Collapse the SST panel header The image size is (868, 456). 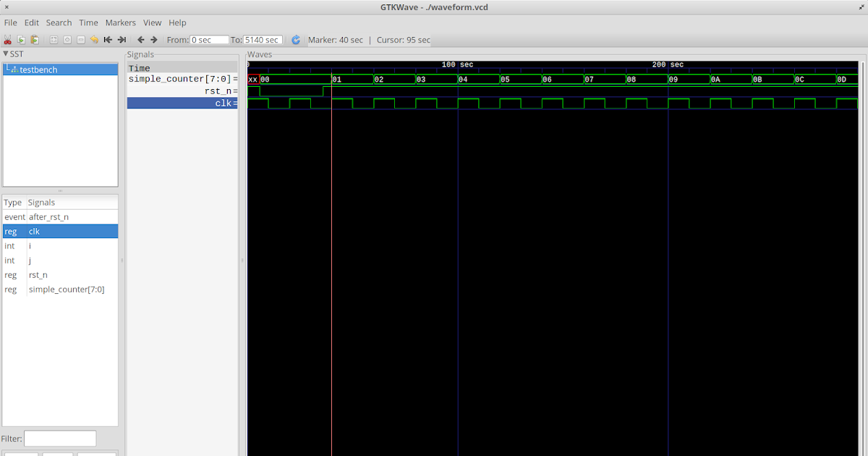click(x=6, y=54)
